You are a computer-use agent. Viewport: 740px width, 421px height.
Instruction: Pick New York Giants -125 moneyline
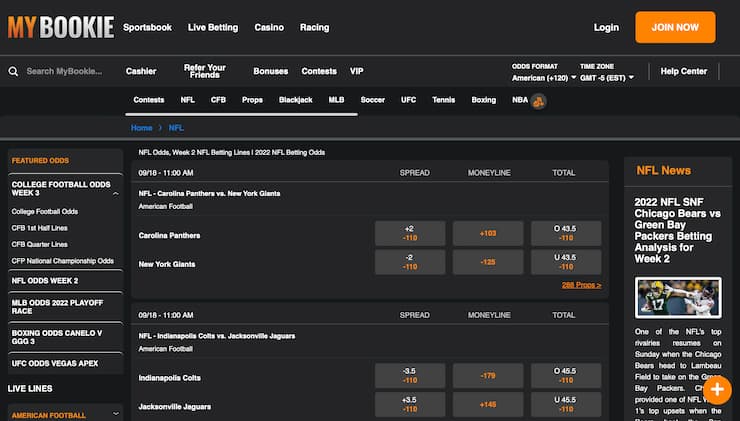[x=488, y=262]
